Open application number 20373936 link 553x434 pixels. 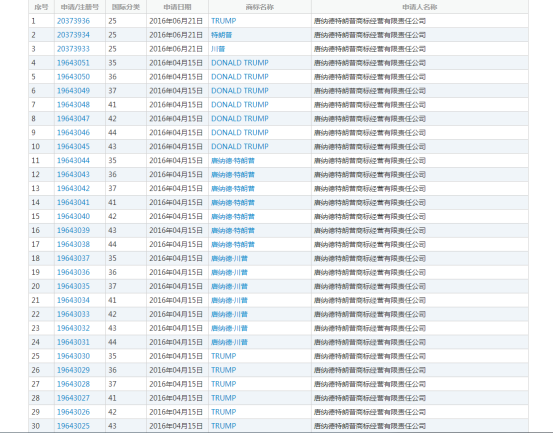pyautogui.click(x=73, y=21)
